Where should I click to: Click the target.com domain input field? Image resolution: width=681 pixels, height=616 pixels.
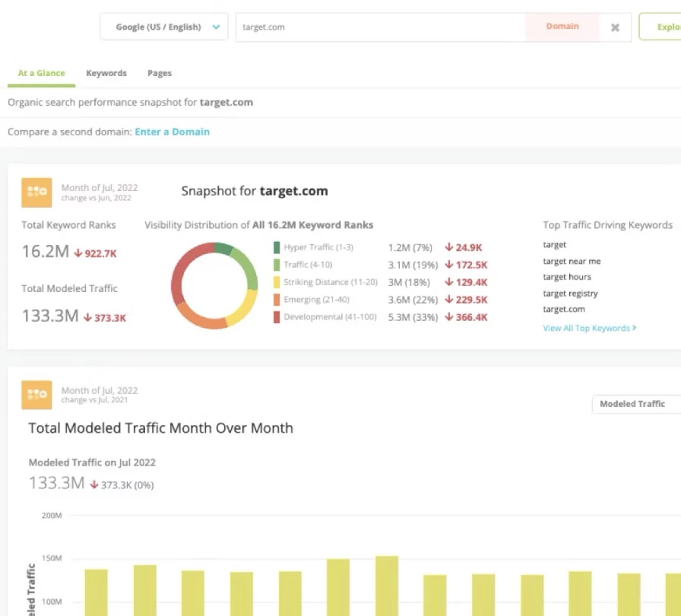coord(381,27)
